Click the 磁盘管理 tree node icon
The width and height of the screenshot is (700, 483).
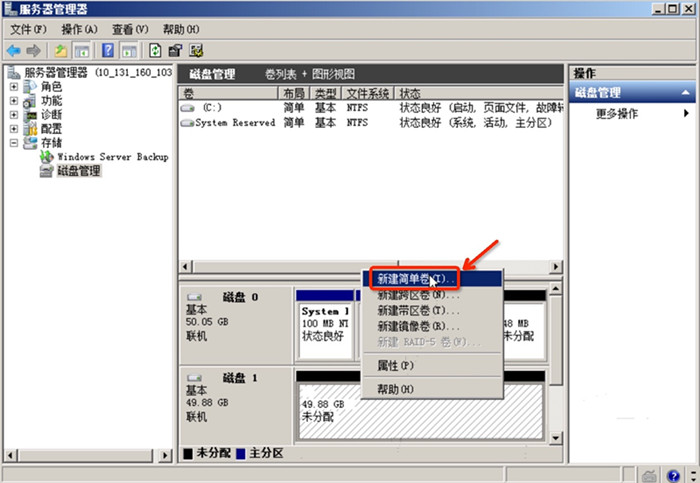(46, 171)
